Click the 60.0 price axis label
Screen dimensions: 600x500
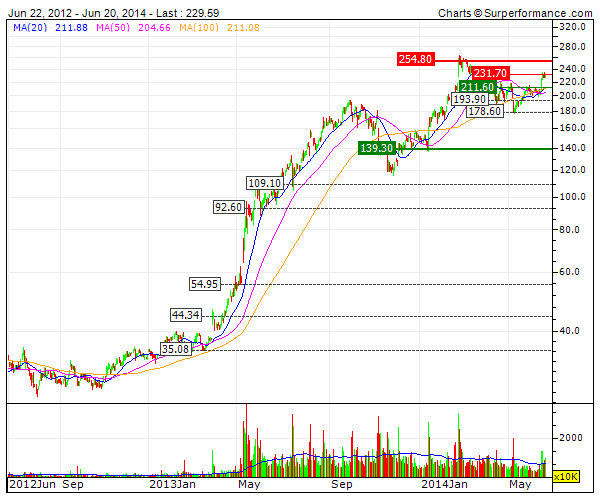pos(570,272)
